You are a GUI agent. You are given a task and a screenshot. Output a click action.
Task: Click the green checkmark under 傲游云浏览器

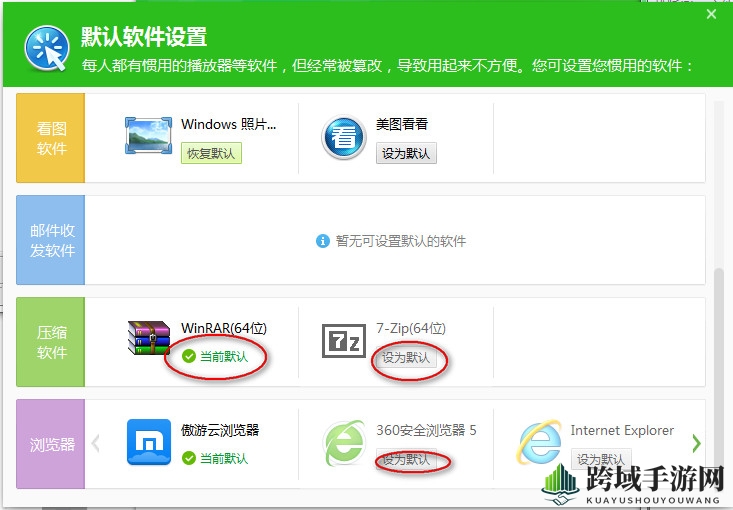189,458
